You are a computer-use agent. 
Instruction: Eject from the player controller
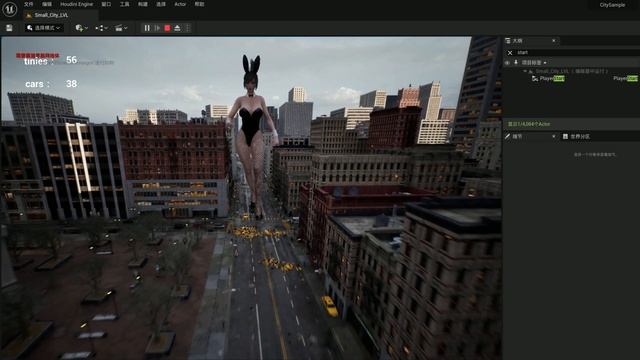(x=177, y=28)
